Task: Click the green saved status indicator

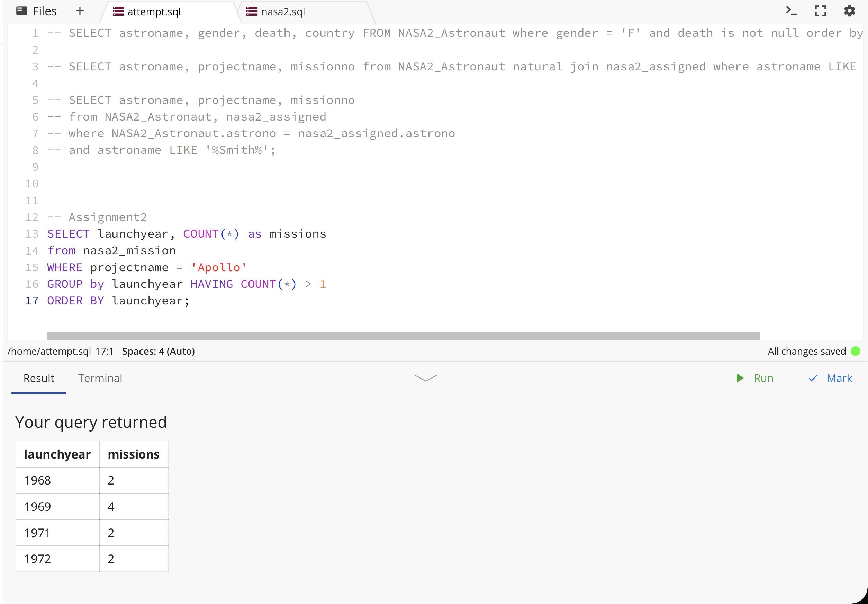Action: pos(855,351)
